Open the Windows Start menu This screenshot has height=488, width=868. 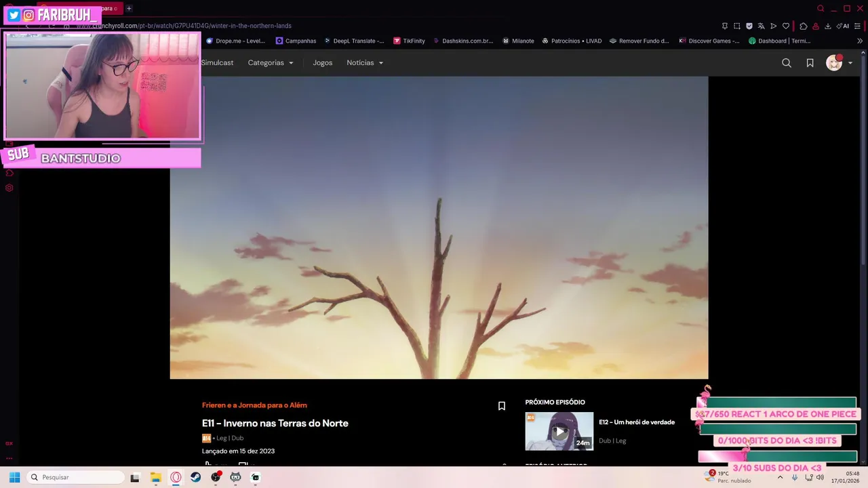pos(14,477)
